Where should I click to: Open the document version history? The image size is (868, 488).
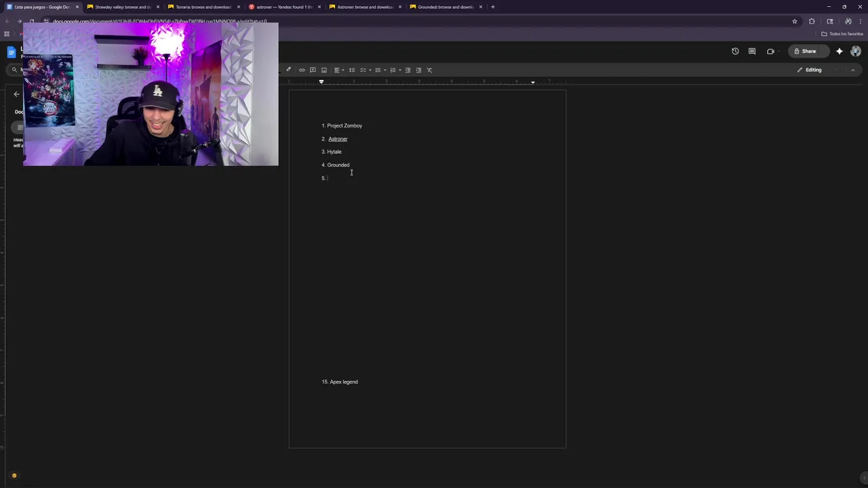(735, 51)
